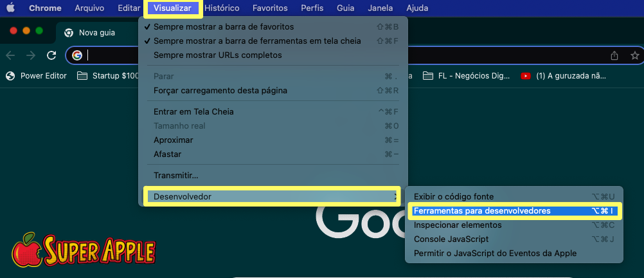Open the Power Editor bookmark
This screenshot has width=644, height=278.
(37, 76)
